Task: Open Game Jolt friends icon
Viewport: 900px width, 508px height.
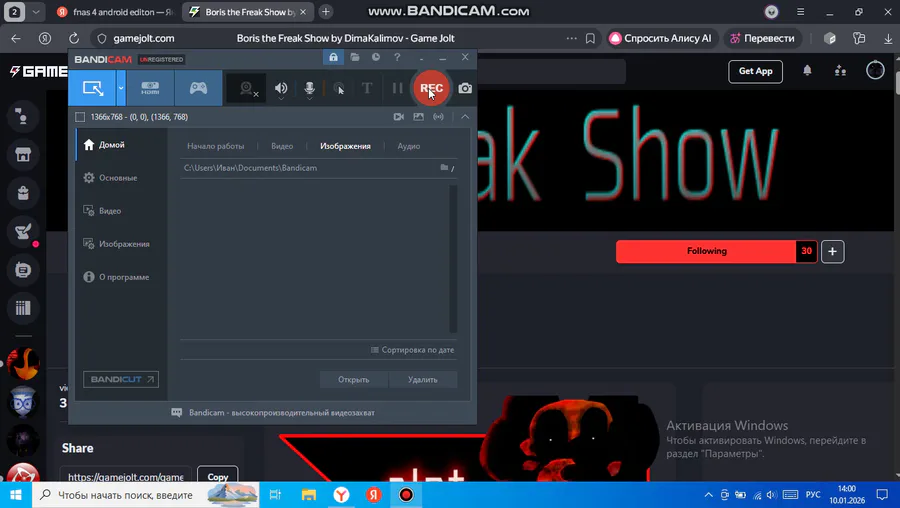Action: (840, 71)
